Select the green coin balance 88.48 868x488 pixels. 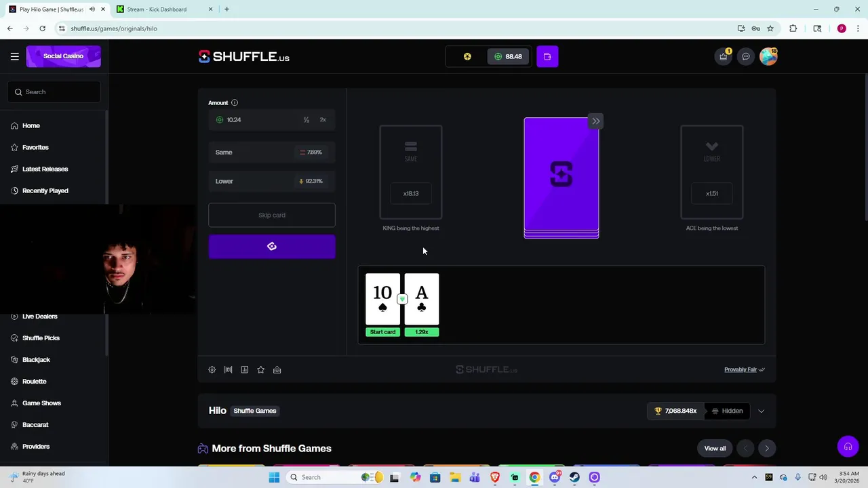pos(508,56)
